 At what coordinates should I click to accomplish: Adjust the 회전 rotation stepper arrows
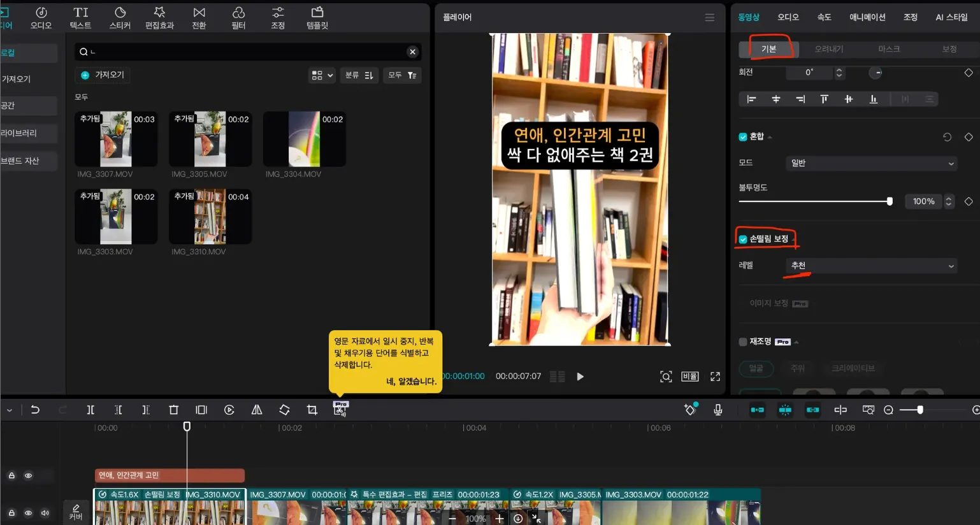click(x=839, y=73)
